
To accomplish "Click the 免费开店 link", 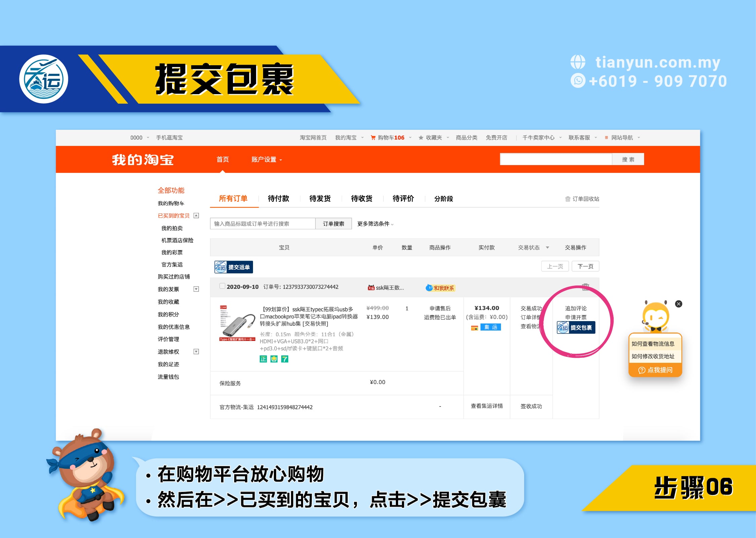I will 496,138.
